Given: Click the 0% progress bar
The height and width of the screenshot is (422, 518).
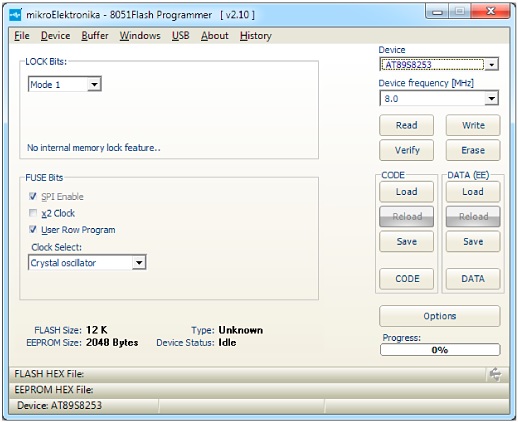Looking at the screenshot, I should tap(440, 350).
